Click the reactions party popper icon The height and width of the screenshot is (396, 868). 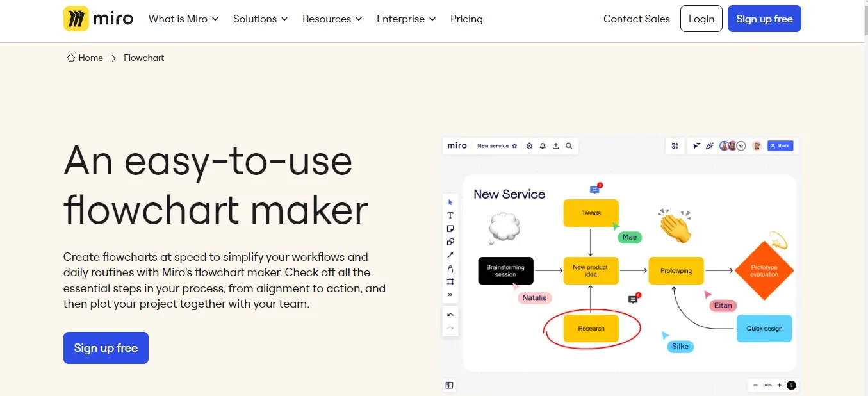[x=709, y=146]
